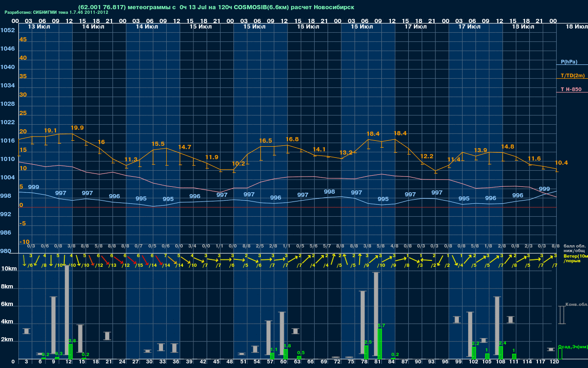588x368 pixels.
Task: Click the cloud amount value 3/4
Action: pyautogui.click(x=192, y=246)
